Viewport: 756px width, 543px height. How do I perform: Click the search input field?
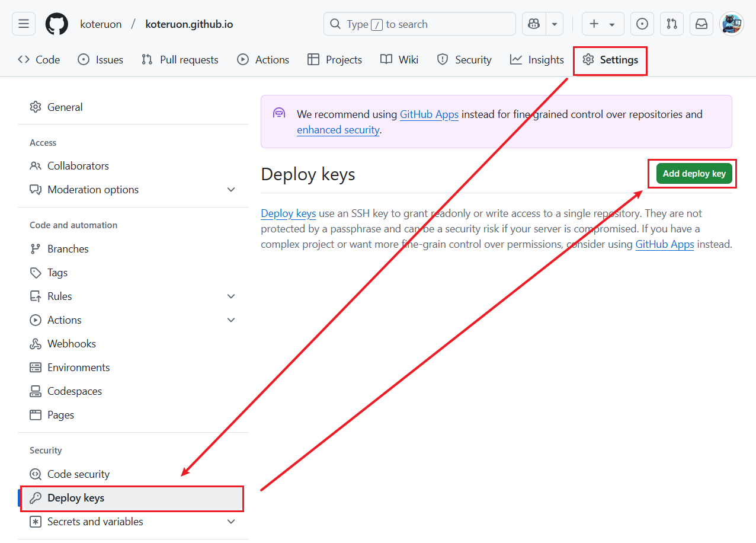pos(419,24)
